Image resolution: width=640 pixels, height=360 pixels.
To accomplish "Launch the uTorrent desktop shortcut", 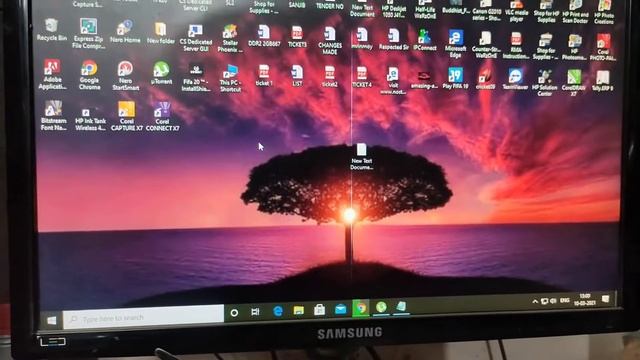I will (x=161, y=73).
